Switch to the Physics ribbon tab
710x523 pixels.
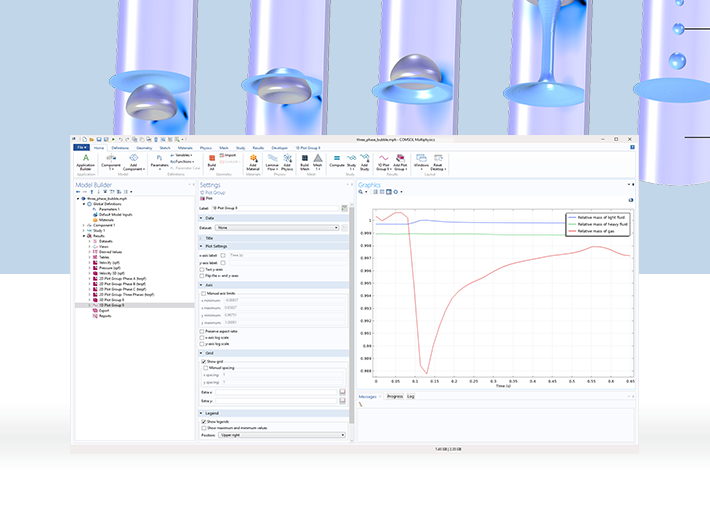coord(206,148)
